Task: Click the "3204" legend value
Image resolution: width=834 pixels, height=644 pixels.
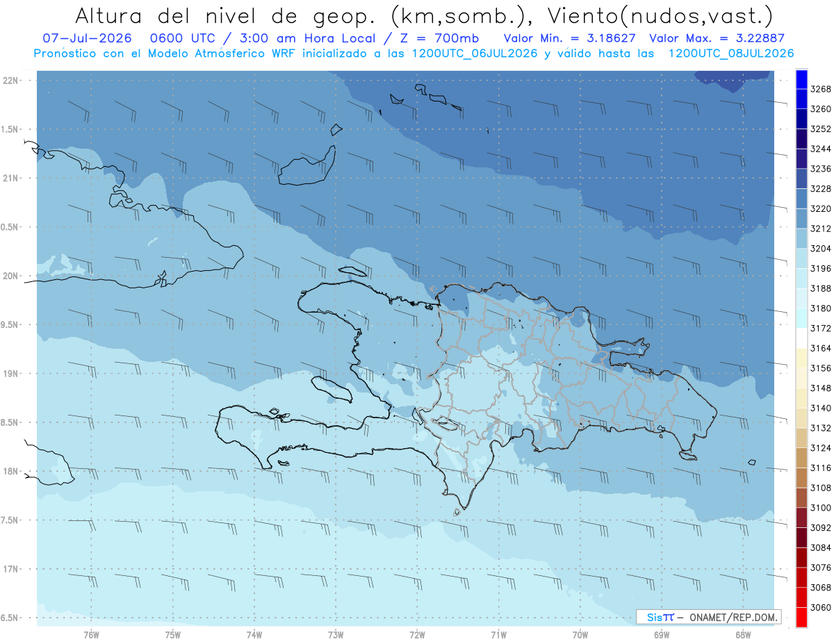Action: coord(821,249)
